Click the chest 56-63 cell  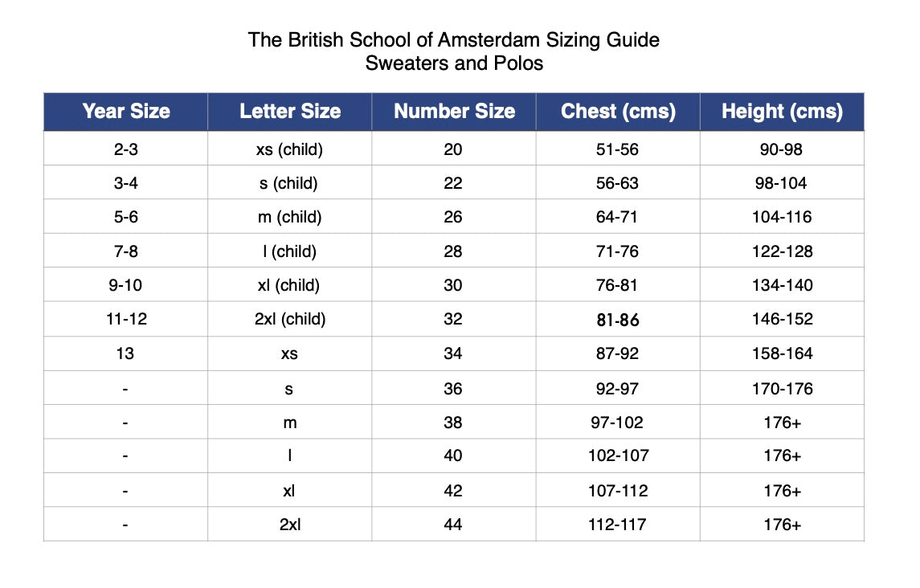tap(618, 183)
